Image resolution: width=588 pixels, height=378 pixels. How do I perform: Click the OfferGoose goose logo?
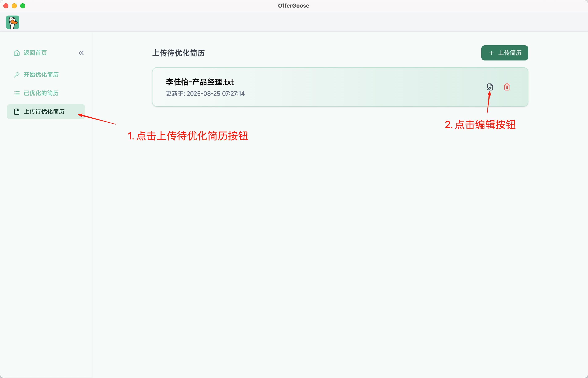(x=13, y=22)
